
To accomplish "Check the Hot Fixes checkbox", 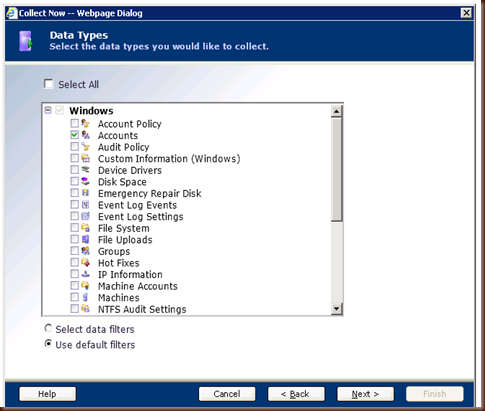I will coord(75,262).
